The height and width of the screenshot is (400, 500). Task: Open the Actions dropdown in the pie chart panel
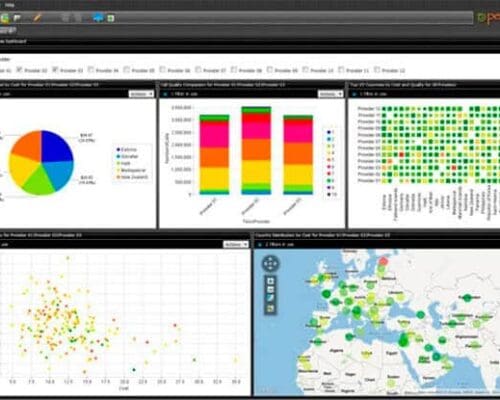[x=141, y=94]
